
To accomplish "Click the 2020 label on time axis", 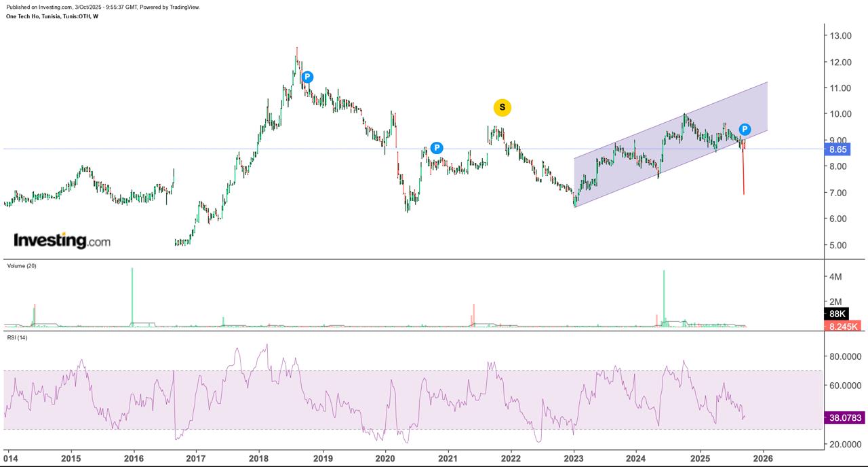I will pyautogui.click(x=385, y=457).
